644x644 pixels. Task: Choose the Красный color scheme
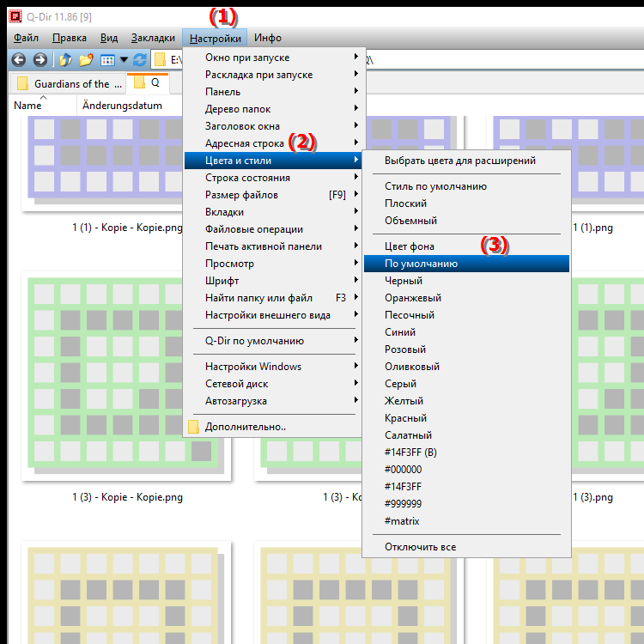tap(466, 418)
